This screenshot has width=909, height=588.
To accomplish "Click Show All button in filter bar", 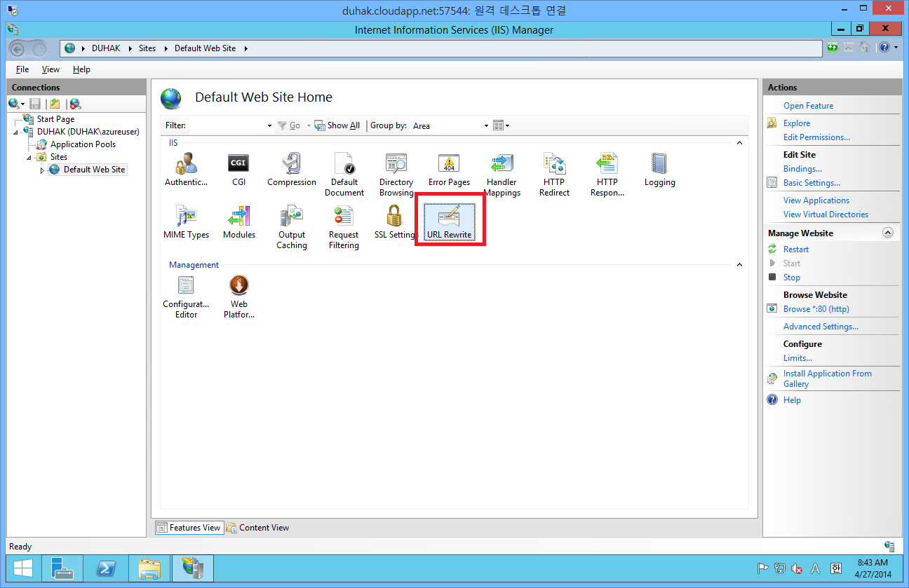I will 337,125.
